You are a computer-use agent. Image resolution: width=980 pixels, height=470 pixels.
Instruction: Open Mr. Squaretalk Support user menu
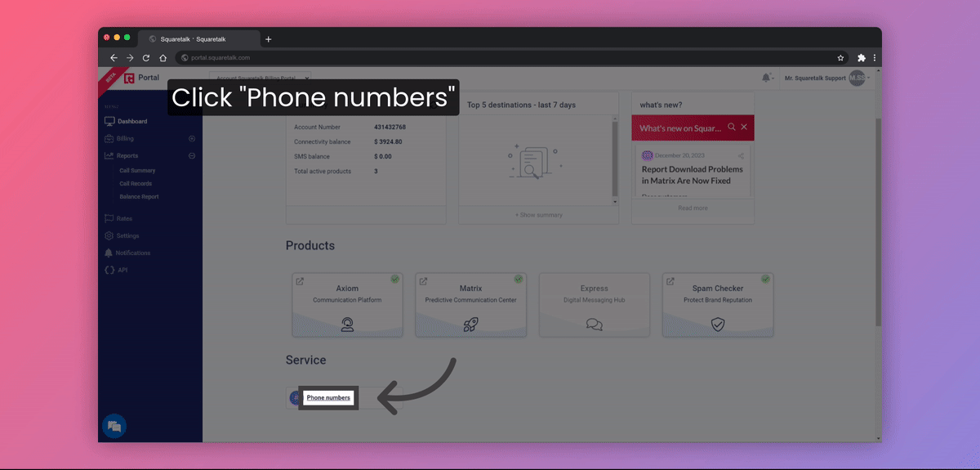(x=826, y=78)
